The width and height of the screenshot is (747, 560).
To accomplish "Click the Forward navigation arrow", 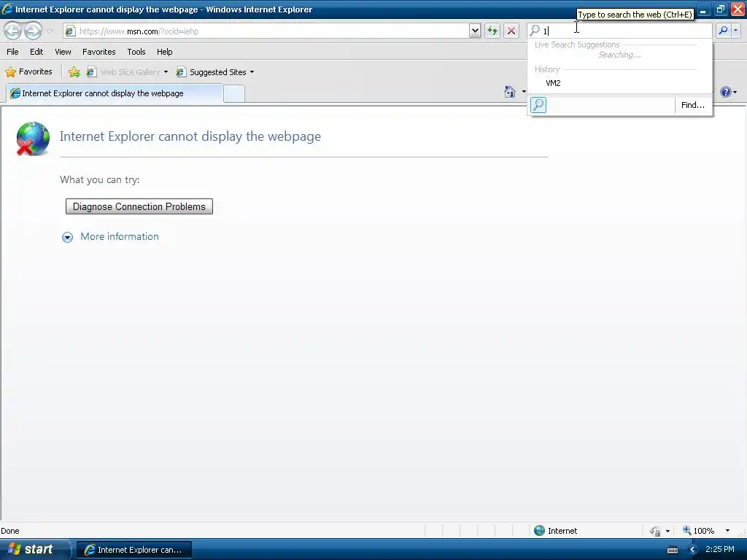I will [x=33, y=31].
